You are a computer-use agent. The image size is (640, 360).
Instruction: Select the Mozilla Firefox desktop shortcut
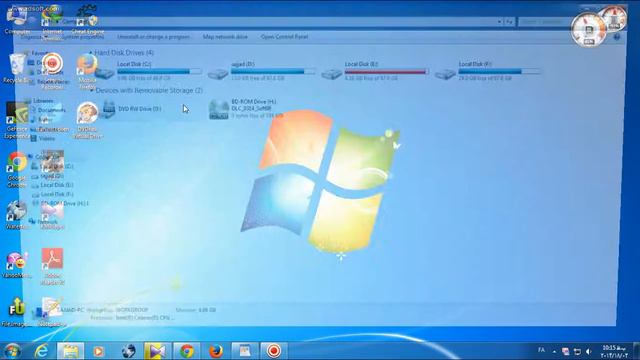(87, 72)
